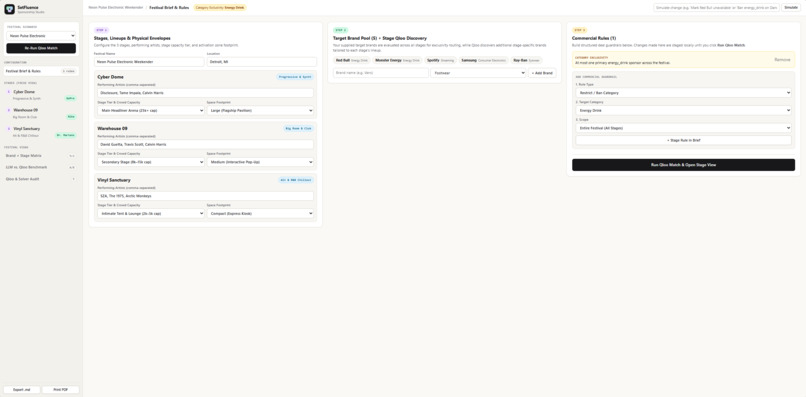Open the Target Category dropdown

[684, 110]
